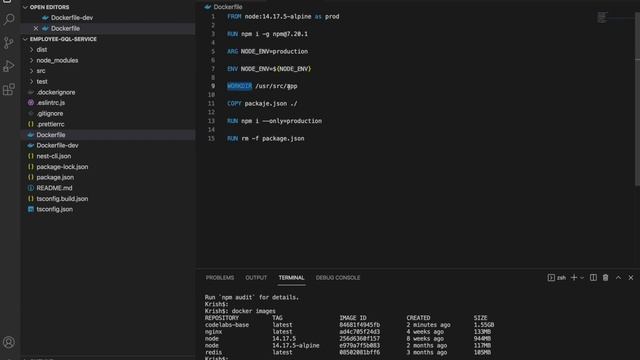Image resolution: width=640 pixels, height=360 pixels.
Task: Open the Source Control view
Action: (9, 43)
